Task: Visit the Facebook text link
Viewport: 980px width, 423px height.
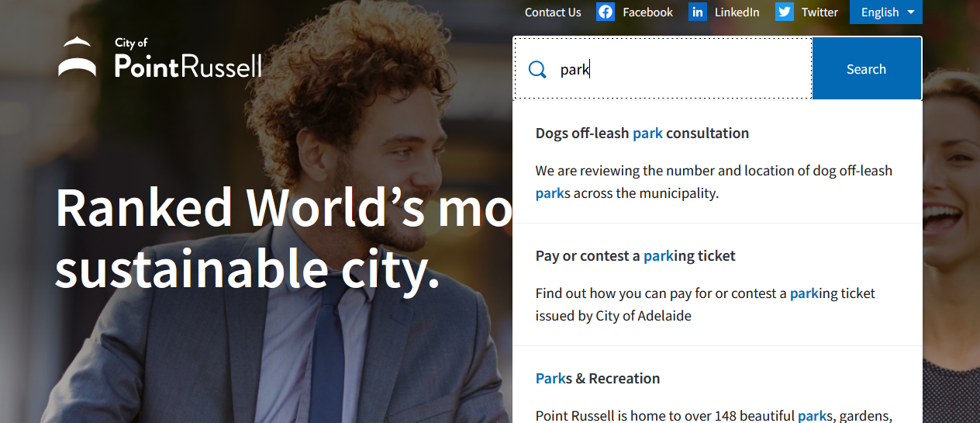Action: click(647, 12)
